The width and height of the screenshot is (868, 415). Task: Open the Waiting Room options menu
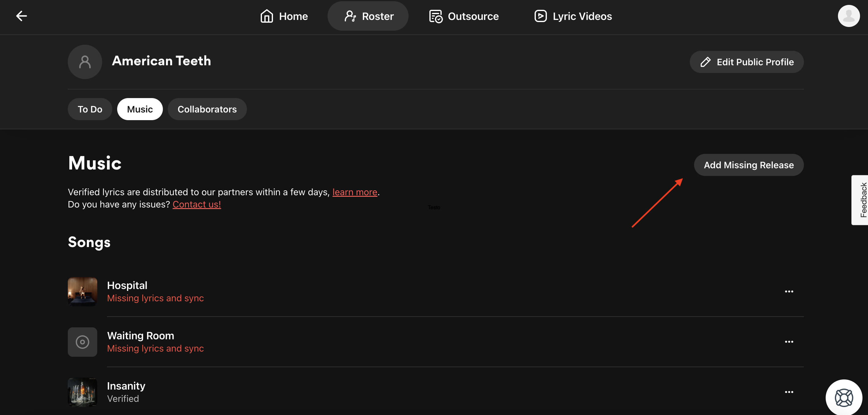click(789, 341)
